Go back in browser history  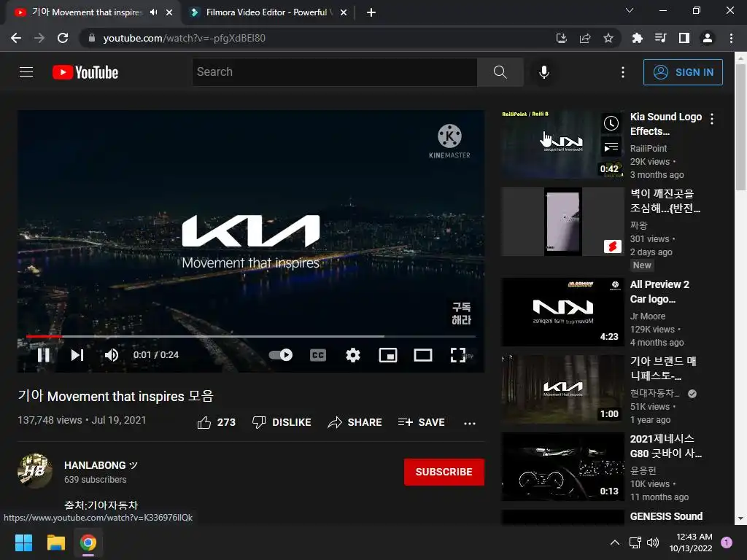(16, 38)
